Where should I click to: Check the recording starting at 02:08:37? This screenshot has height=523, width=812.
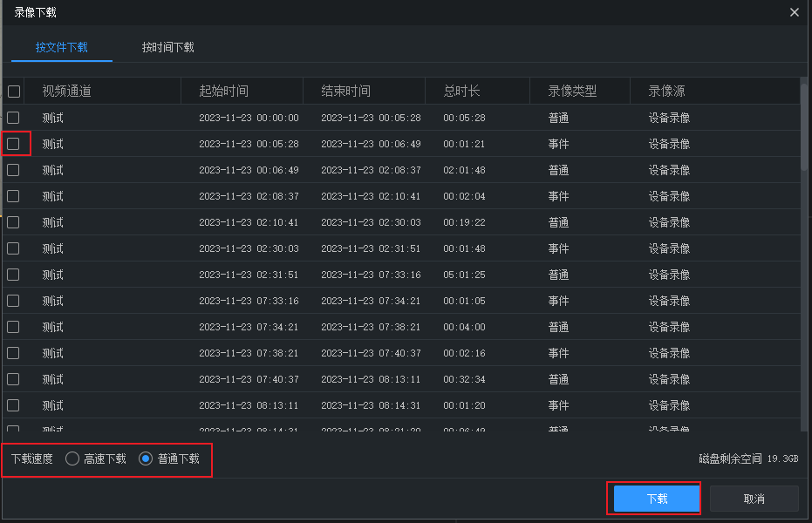[13, 196]
